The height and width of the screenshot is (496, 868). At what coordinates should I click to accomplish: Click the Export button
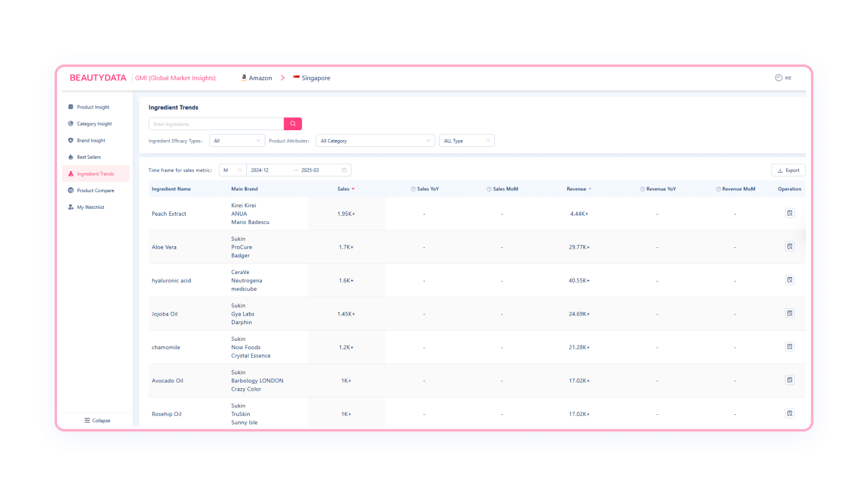click(x=789, y=170)
